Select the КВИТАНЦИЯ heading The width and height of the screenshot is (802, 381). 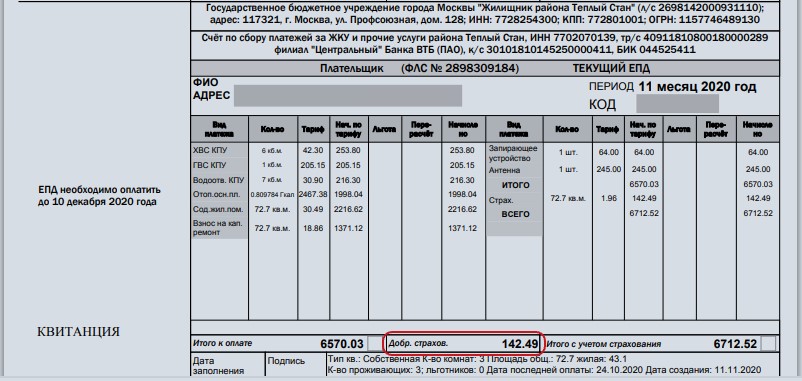coord(78,331)
